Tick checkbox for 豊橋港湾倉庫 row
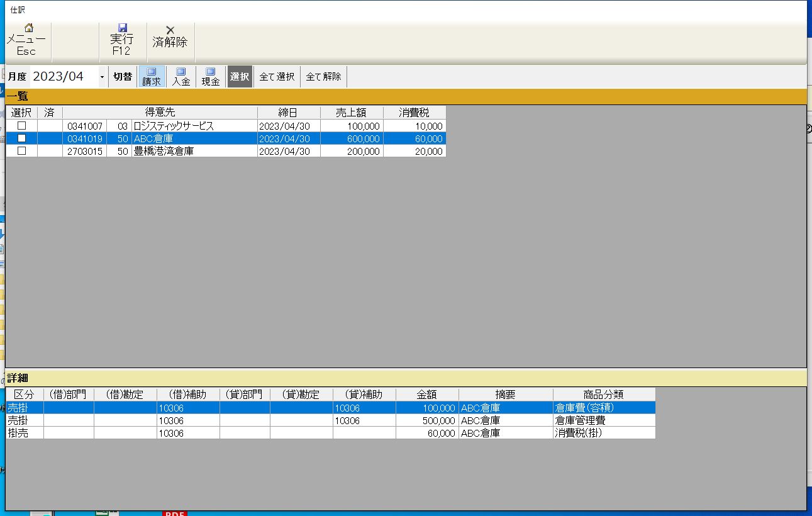This screenshot has height=516, width=812. [21, 151]
